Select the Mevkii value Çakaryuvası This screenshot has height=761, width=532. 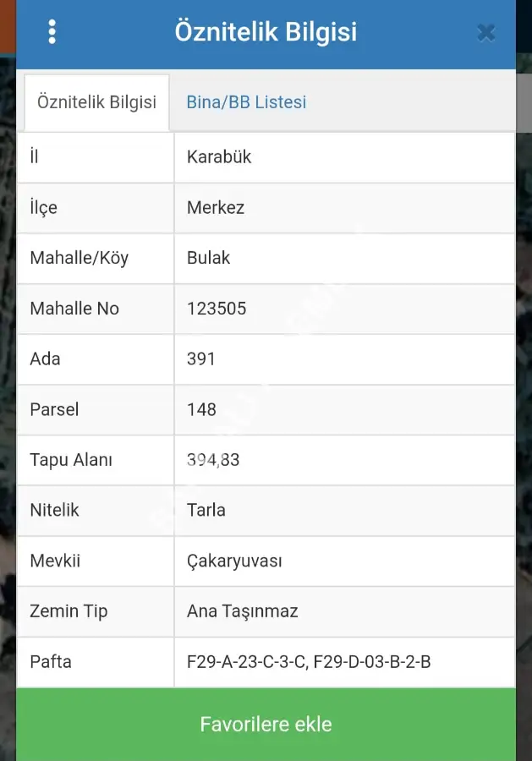234,561
